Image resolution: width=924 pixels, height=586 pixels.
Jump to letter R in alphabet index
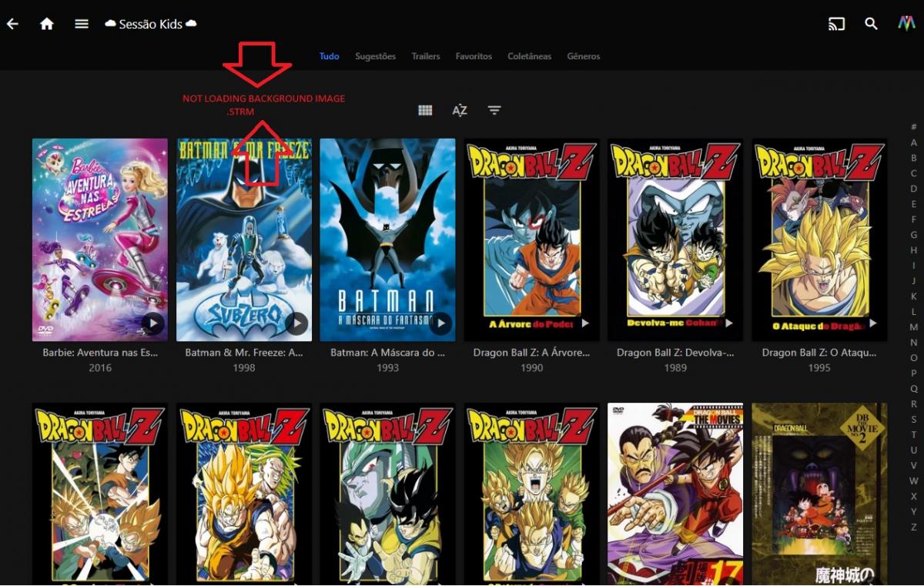tap(914, 404)
